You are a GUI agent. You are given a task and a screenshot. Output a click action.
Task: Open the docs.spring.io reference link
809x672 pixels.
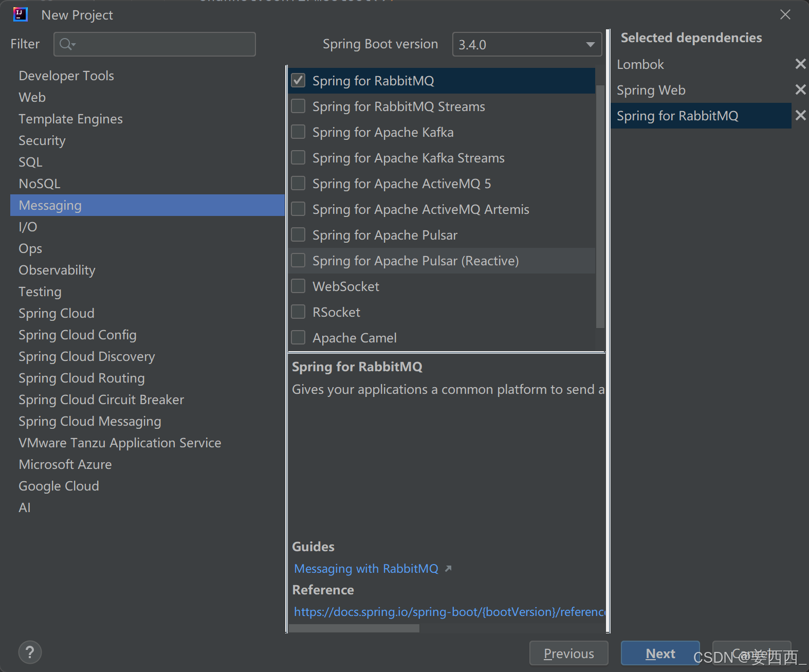[450, 612]
